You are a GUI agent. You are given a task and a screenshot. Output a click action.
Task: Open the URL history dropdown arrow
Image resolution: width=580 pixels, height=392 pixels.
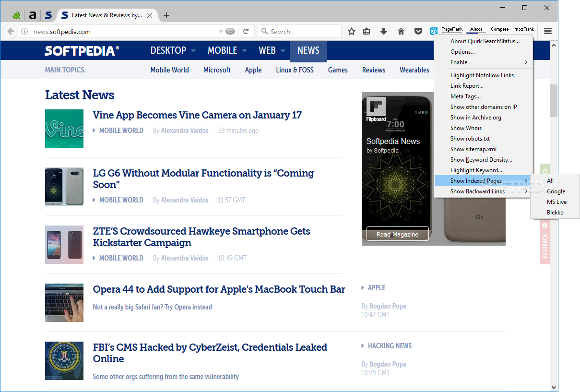click(221, 32)
